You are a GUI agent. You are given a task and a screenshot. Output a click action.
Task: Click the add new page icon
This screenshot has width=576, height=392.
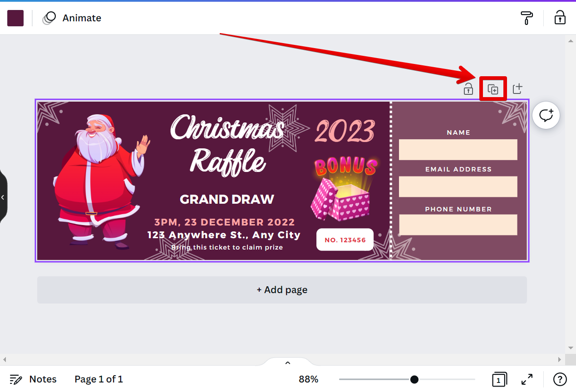tap(517, 89)
